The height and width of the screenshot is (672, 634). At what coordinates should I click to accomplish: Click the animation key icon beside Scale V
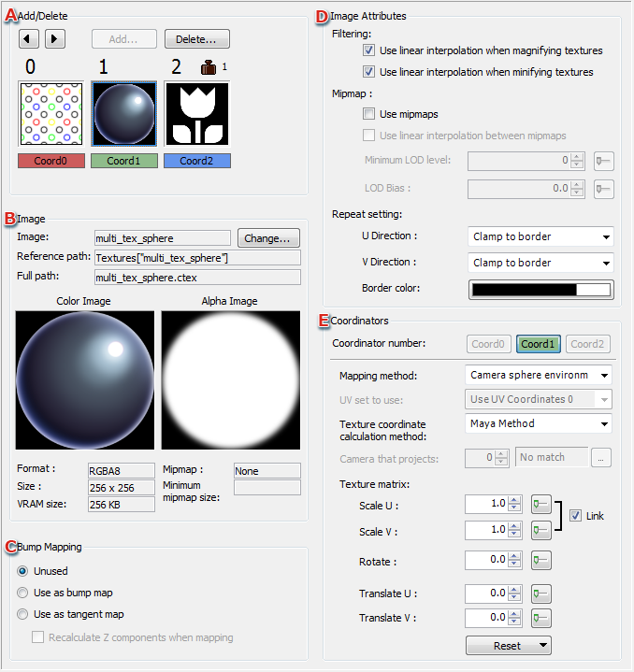pyautogui.click(x=540, y=531)
